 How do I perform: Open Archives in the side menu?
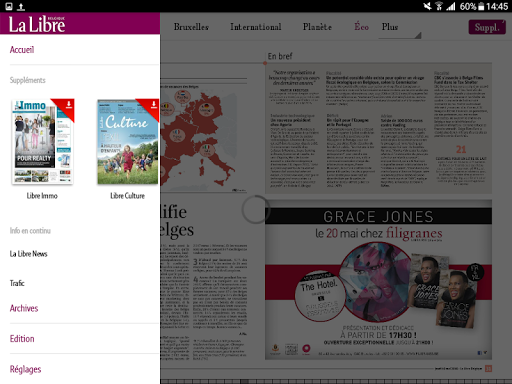tap(24, 308)
